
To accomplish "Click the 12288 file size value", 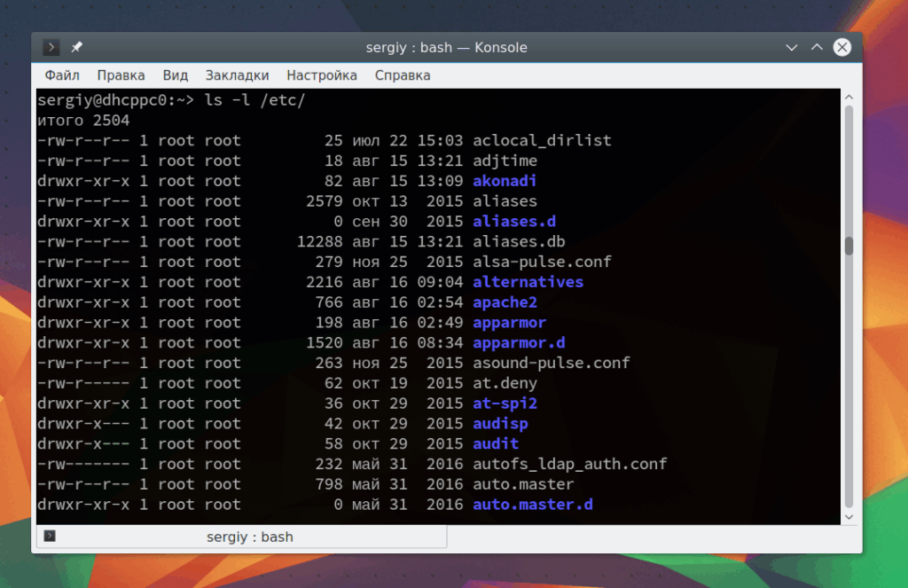I will click(319, 241).
